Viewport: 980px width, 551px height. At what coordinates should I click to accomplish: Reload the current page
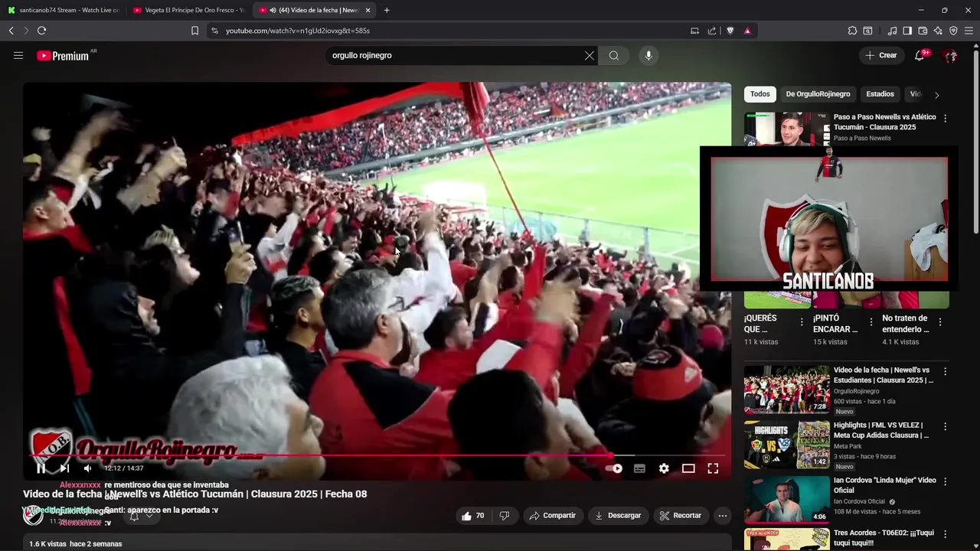point(41,31)
